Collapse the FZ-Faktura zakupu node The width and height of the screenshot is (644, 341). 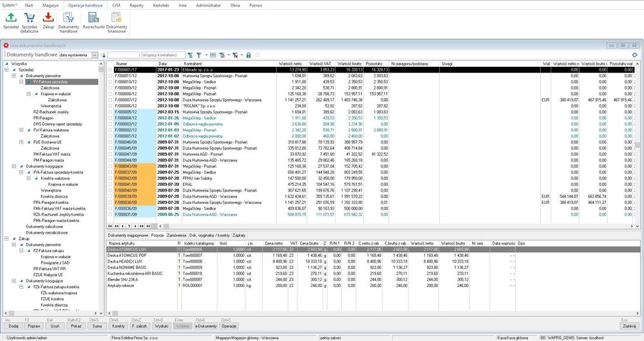pos(21,251)
